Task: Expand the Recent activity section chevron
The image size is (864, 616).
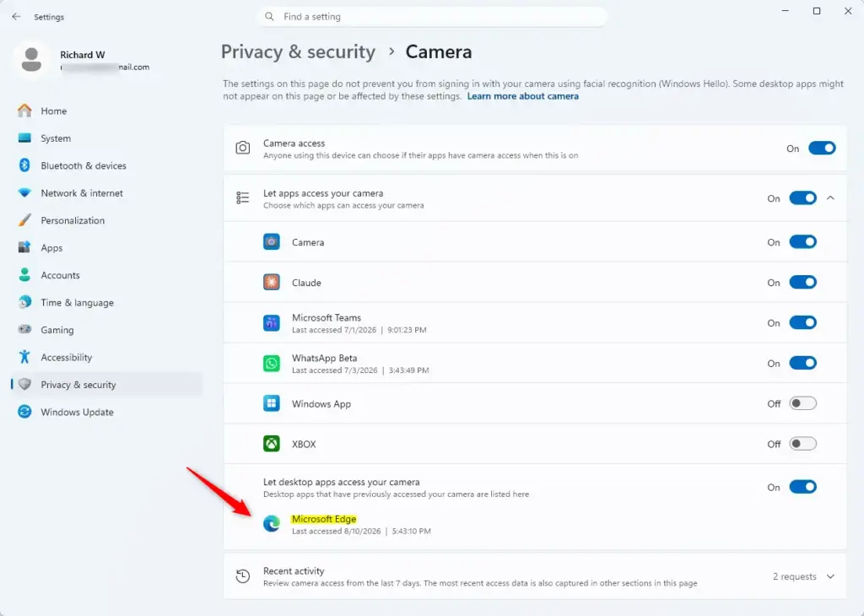Action: coord(830,576)
